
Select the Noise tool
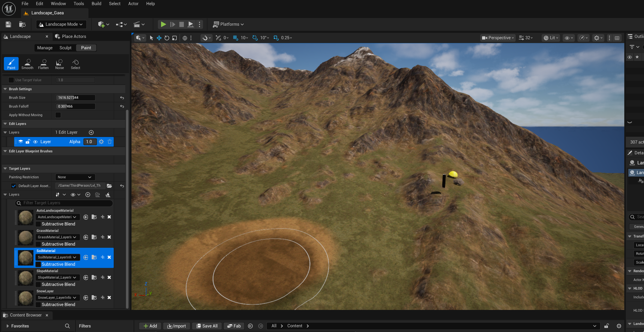(x=59, y=64)
